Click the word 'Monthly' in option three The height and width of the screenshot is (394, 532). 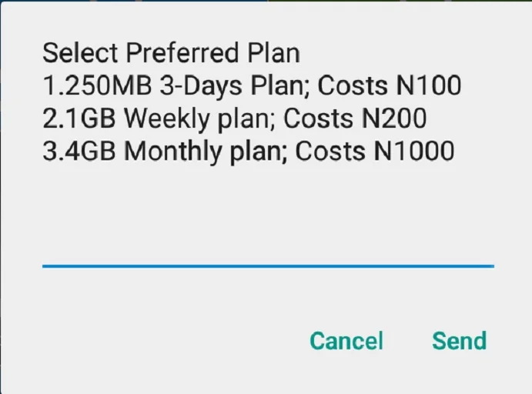tap(172, 152)
